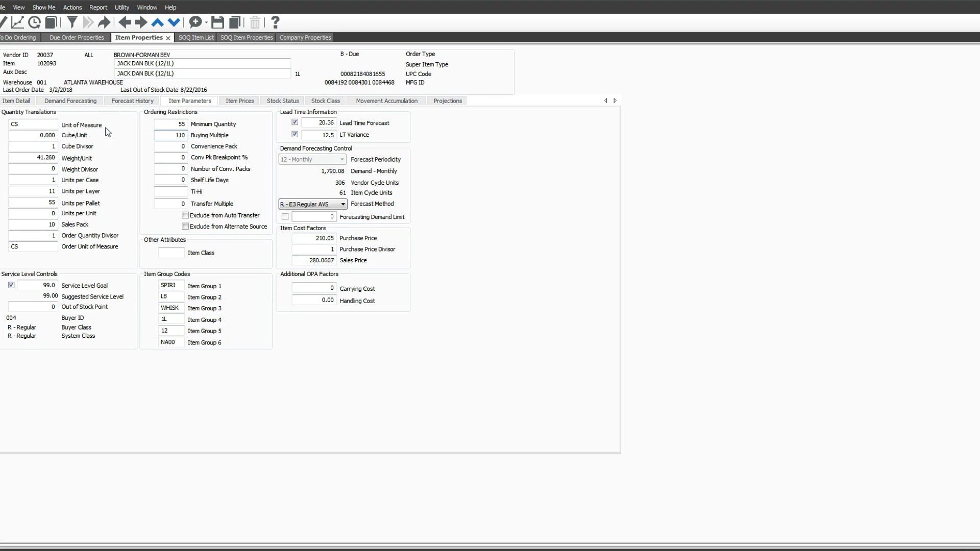This screenshot has width=980, height=551.
Task: Click the help question mark icon
Action: coord(275,22)
